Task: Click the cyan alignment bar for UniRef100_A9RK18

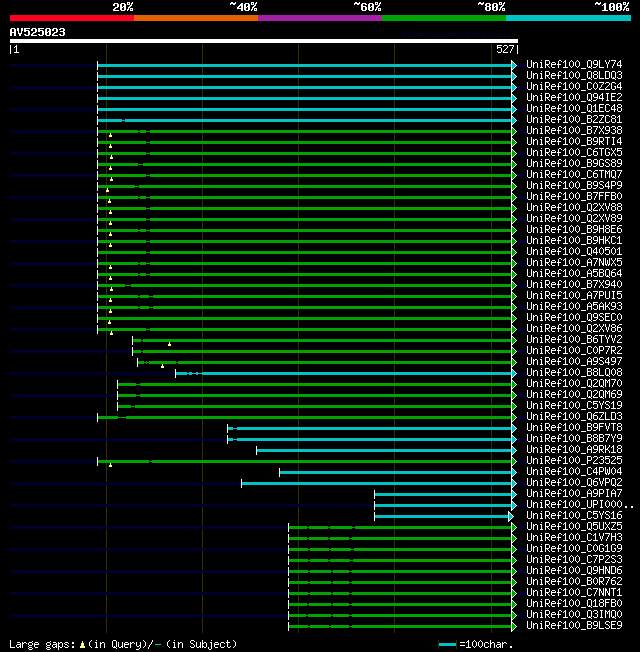Action: 384,450
